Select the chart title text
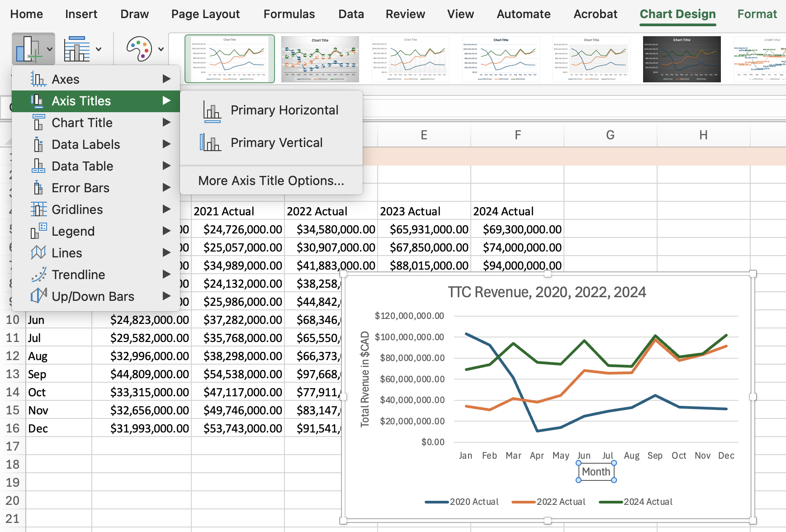 pos(547,292)
